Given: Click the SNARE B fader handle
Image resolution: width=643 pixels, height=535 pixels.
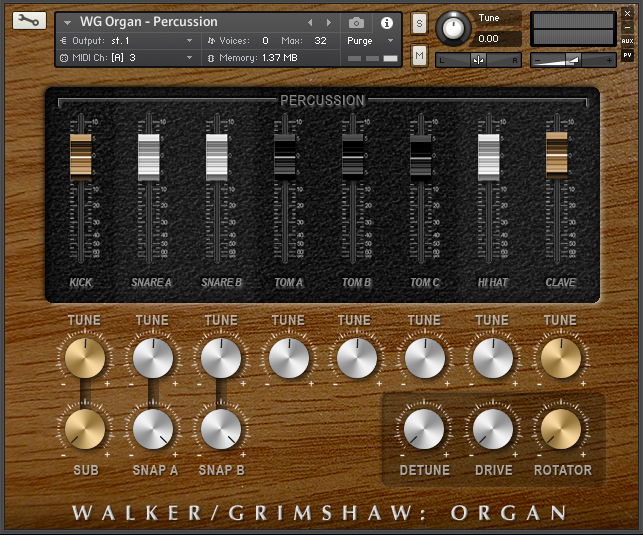Looking at the screenshot, I should [217, 157].
